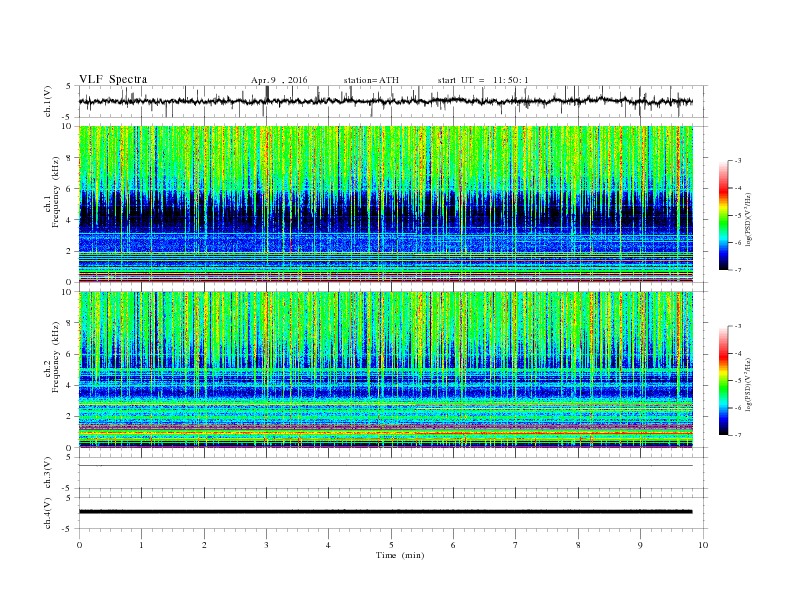Click the "ch.1(V)" waveform axis label
This screenshot has height=612, width=792.
(48, 101)
